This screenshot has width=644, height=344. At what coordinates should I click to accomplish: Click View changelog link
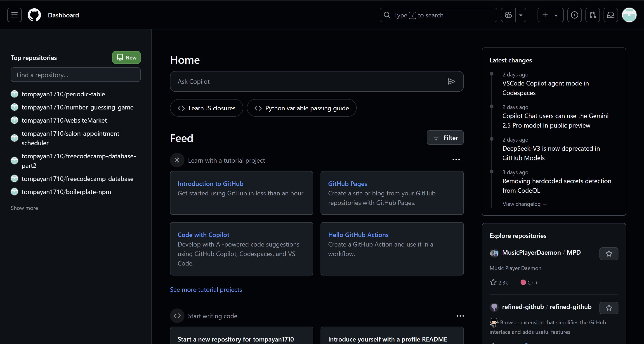(524, 204)
